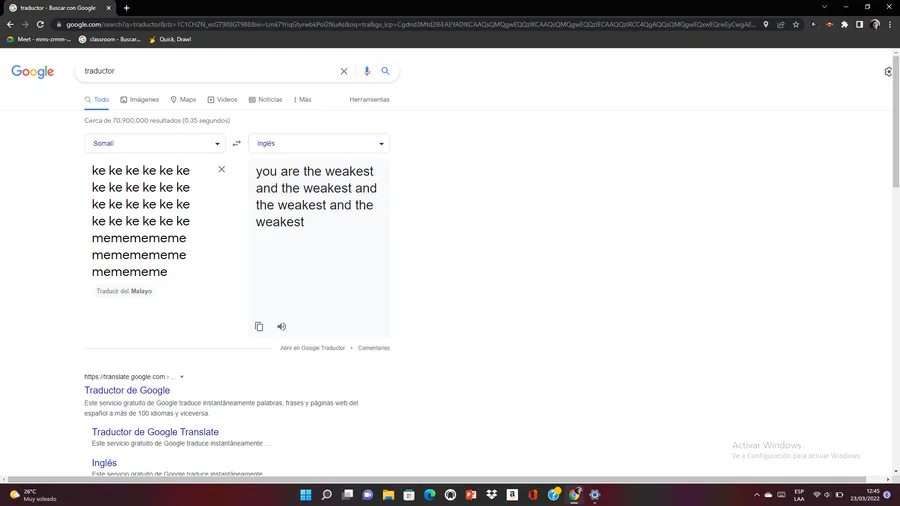
Task: Start voice search with the microphone icon
Action: pos(367,71)
